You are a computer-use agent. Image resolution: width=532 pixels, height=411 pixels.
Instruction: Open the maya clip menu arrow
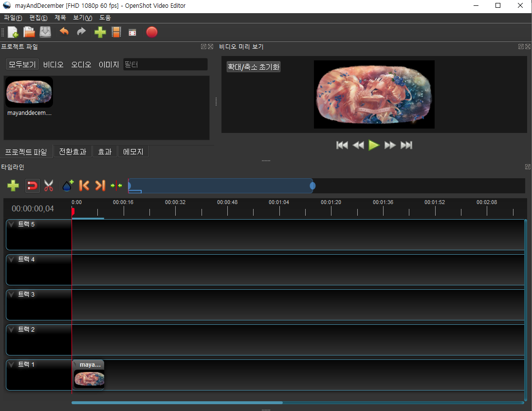click(x=75, y=364)
